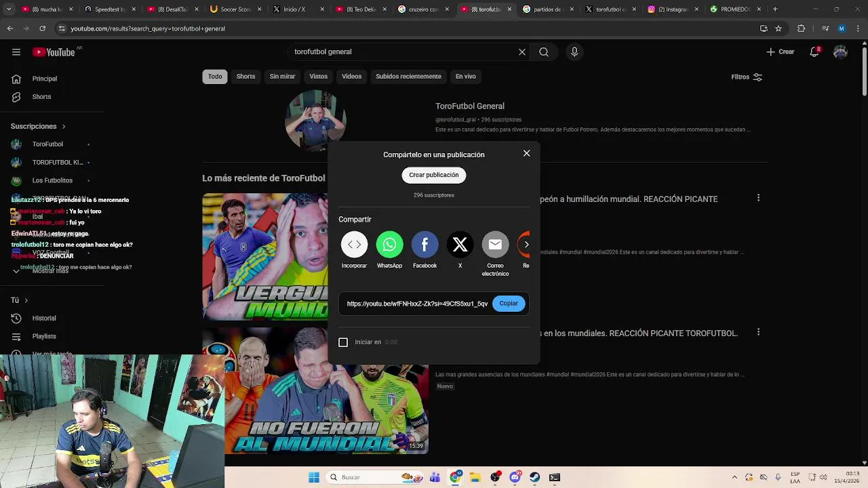Share to WhatsApp
Screen dimensions: 868x488
[x=389, y=245]
